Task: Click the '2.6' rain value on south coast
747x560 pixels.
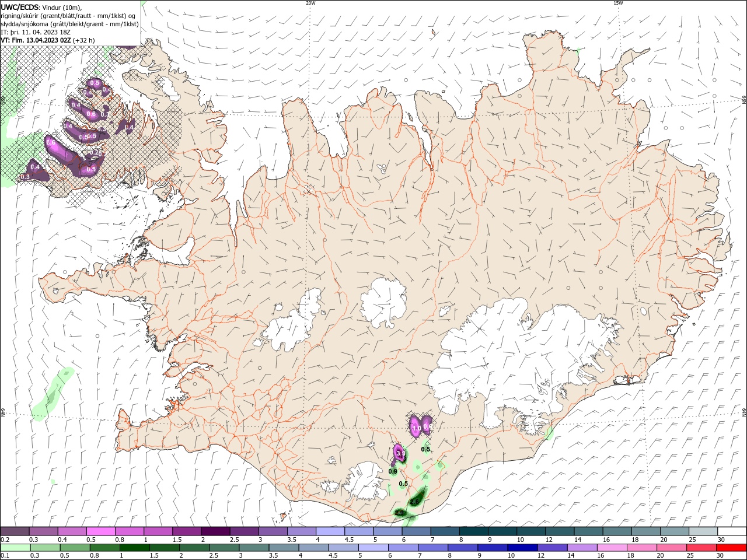Action: [x=415, y=502]
